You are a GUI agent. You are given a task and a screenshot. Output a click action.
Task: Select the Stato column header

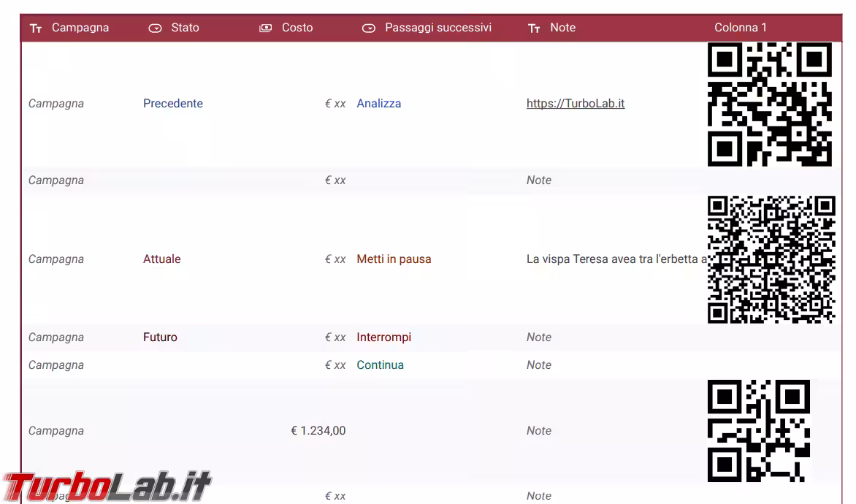[x=185, y=28]
